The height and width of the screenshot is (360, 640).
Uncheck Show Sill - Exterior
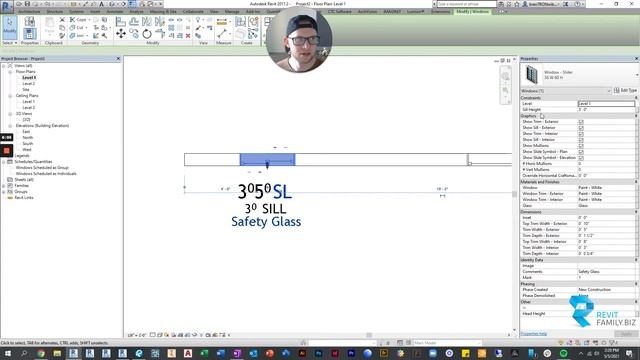click(x=581, y=128)
